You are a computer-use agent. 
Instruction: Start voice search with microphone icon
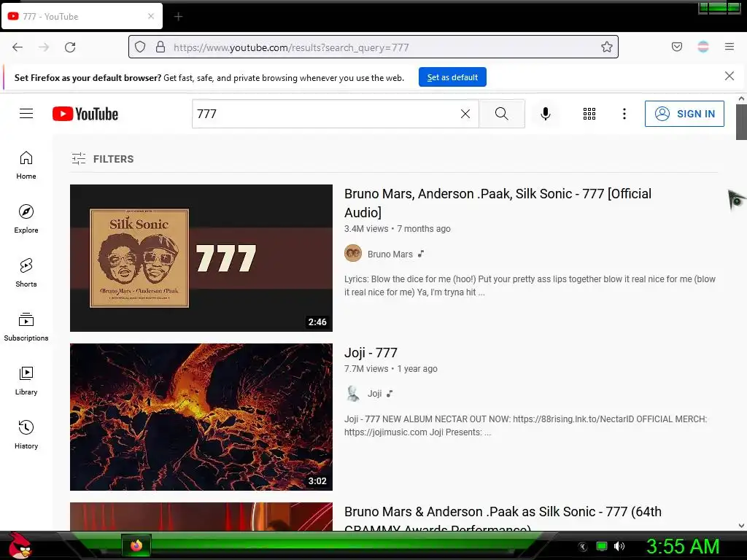[546, 114]
